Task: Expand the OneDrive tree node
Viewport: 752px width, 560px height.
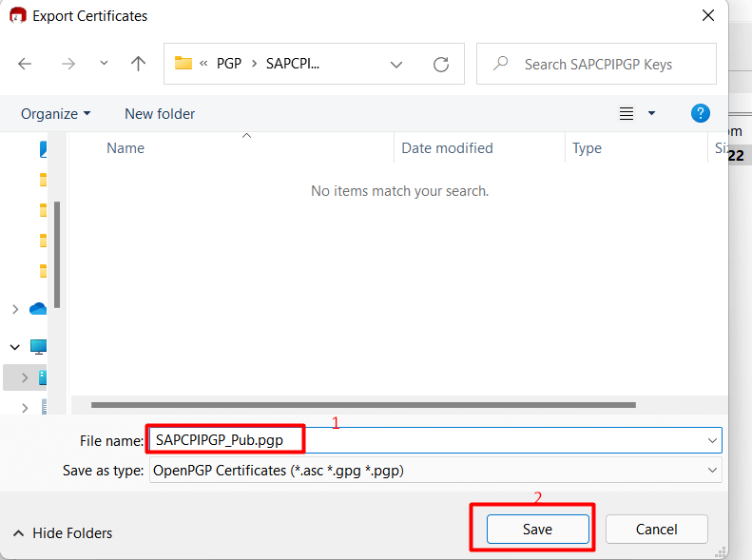Action: coord(15,309)
